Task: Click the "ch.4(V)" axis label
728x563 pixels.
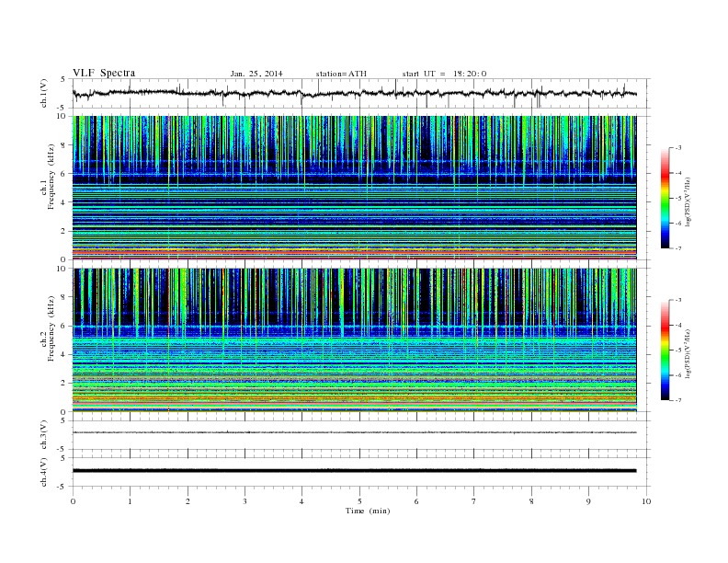Action: click(44, 472)
